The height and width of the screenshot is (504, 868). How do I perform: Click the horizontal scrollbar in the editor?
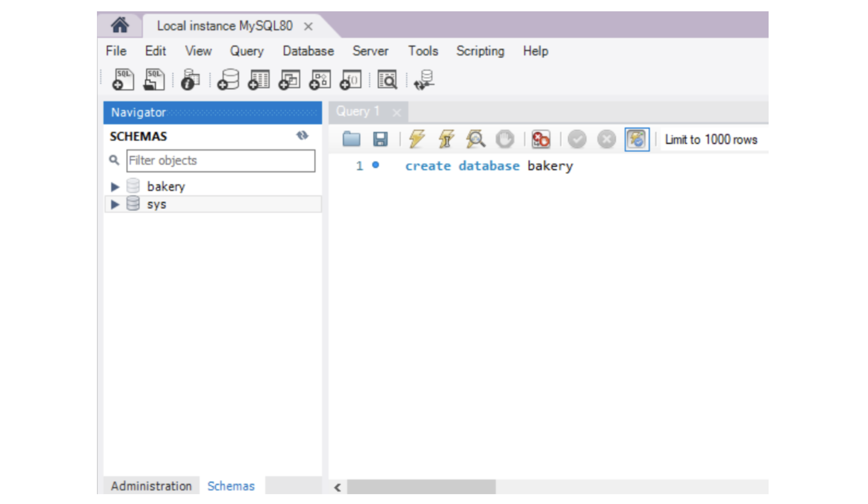pos(421,487)
